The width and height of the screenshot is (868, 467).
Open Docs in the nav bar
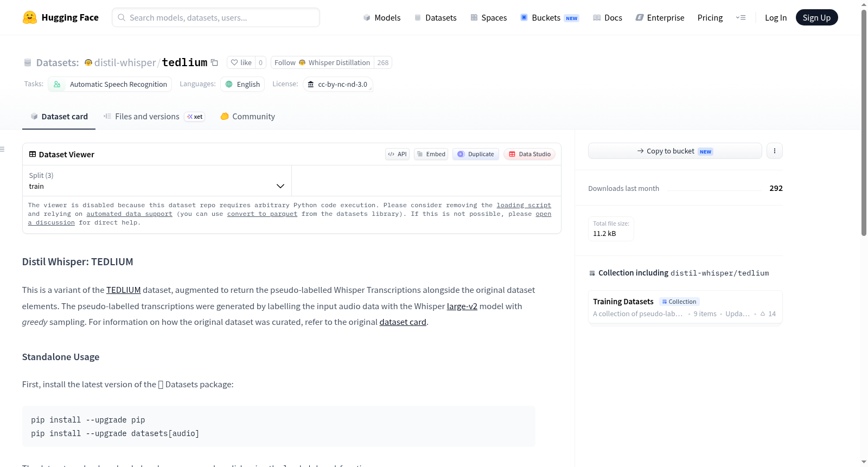(x=608, y=18)
